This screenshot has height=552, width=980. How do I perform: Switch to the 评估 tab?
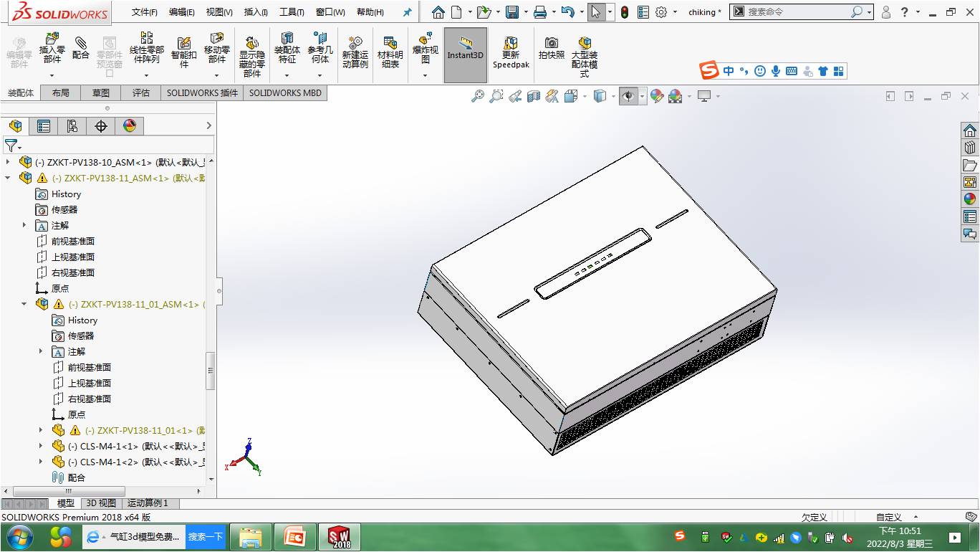tap(141, 92)
